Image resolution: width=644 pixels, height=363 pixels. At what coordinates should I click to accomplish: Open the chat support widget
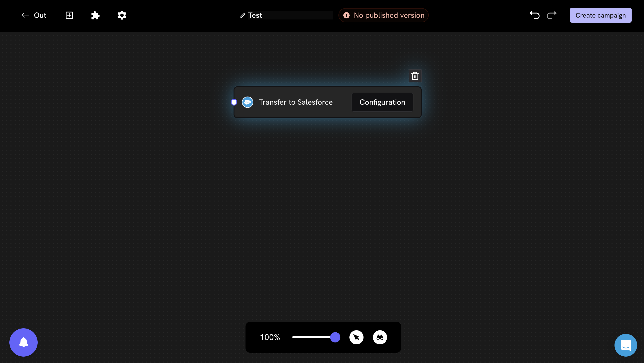[x=626, y=345]
